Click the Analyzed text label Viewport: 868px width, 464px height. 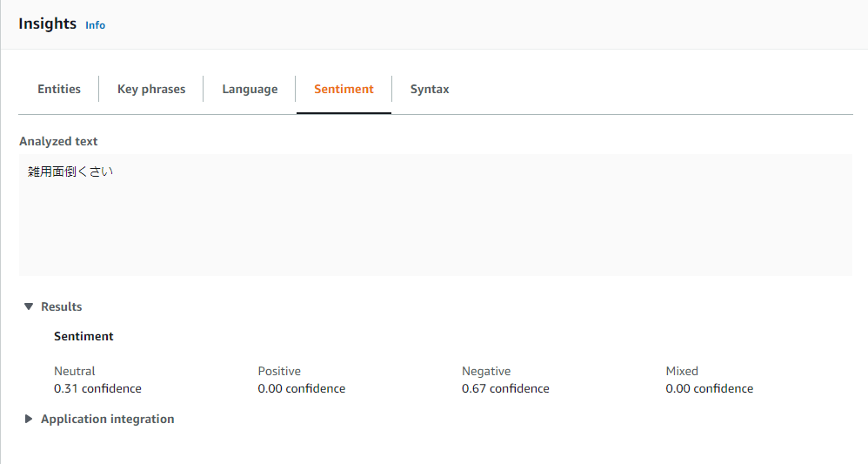pyautogui.click(x=58, y=141)
